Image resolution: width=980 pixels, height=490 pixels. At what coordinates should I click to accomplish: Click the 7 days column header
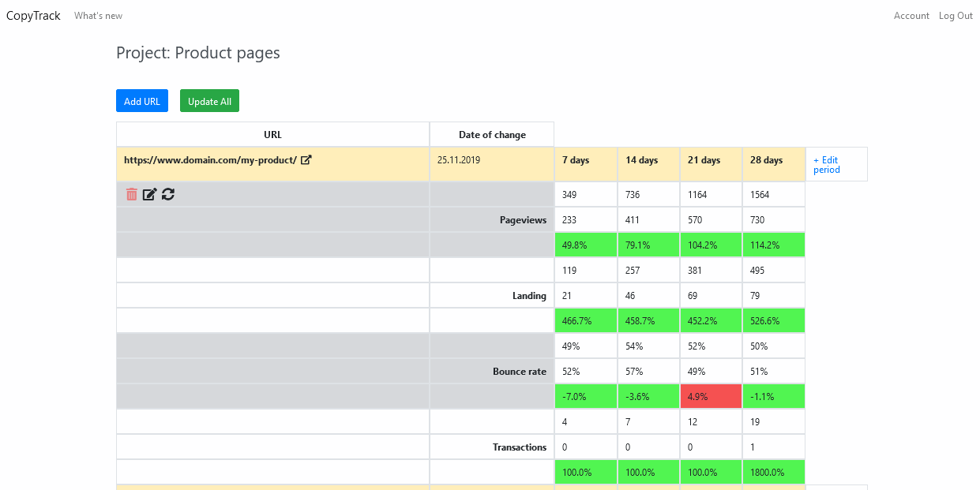click(585, 164)
